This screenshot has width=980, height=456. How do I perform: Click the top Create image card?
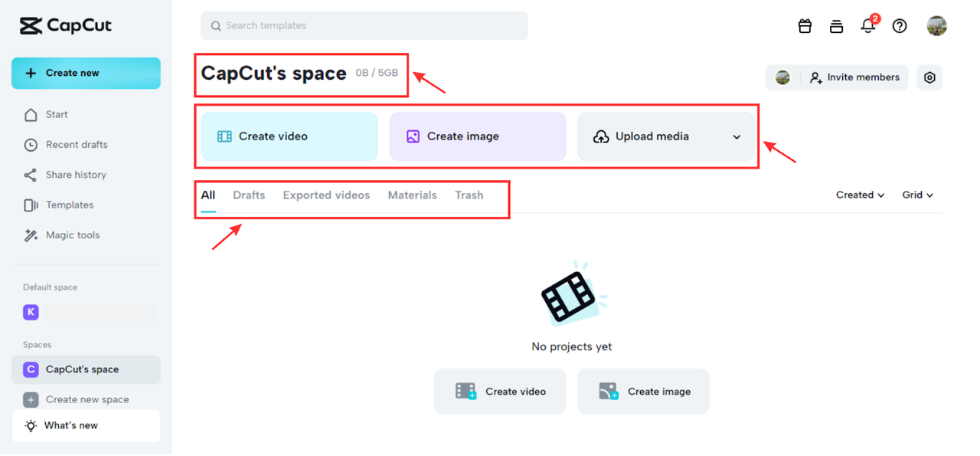[478, 136]
